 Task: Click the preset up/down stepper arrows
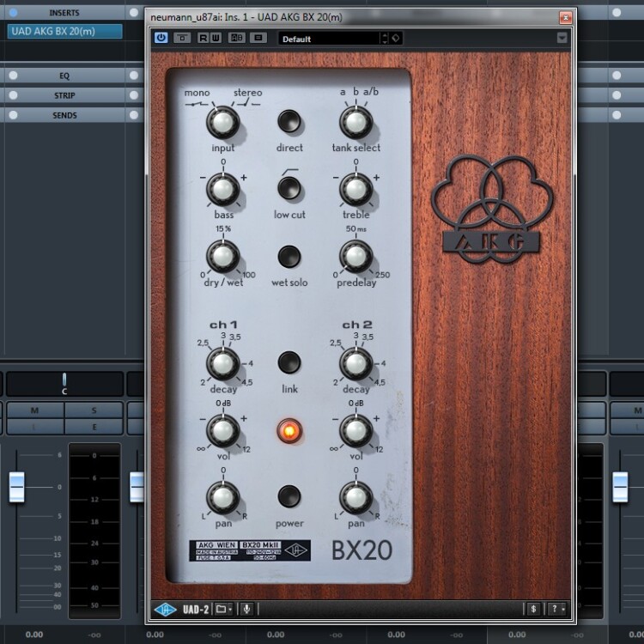click(x=385, y=39)
